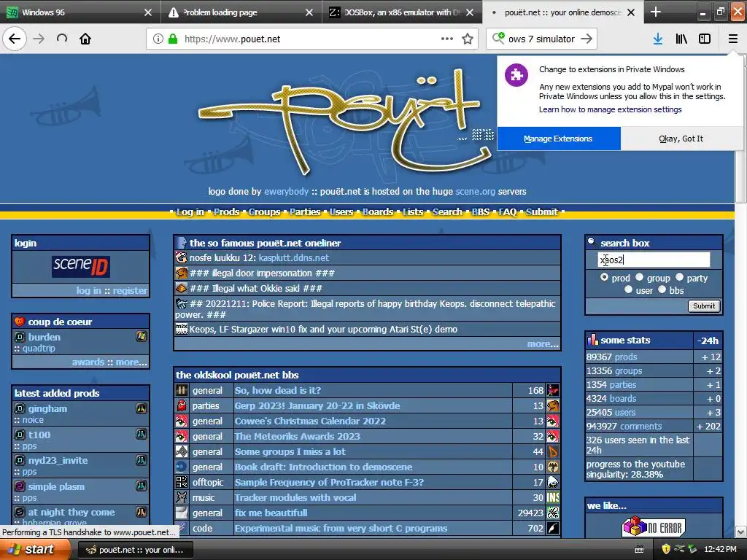Click platform icon next to t100
Viewport: 747px width, 560px height.
(x=142, y=434)
